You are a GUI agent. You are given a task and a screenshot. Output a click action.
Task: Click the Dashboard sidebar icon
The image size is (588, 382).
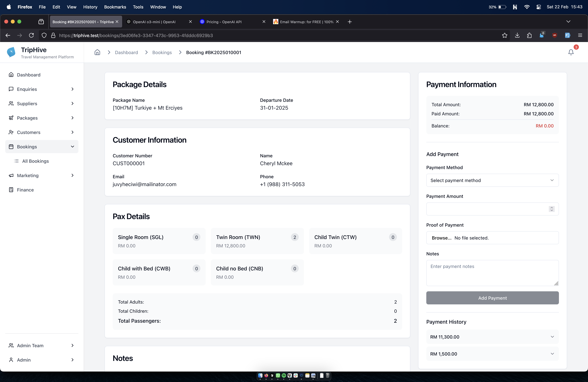(11, 75)
